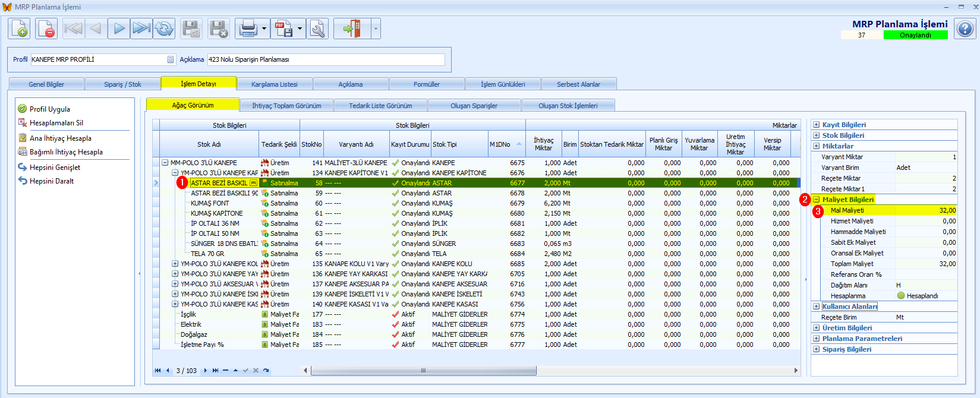Switch to İhtiyaç Toplam Görünüm sub-tab
The image size is (980, 398).
(286, 106)
